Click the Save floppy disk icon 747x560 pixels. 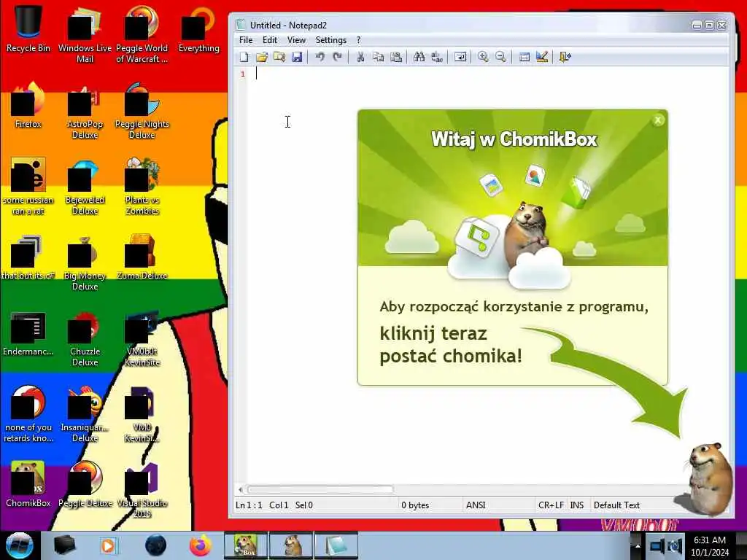[x=297, y=57]
